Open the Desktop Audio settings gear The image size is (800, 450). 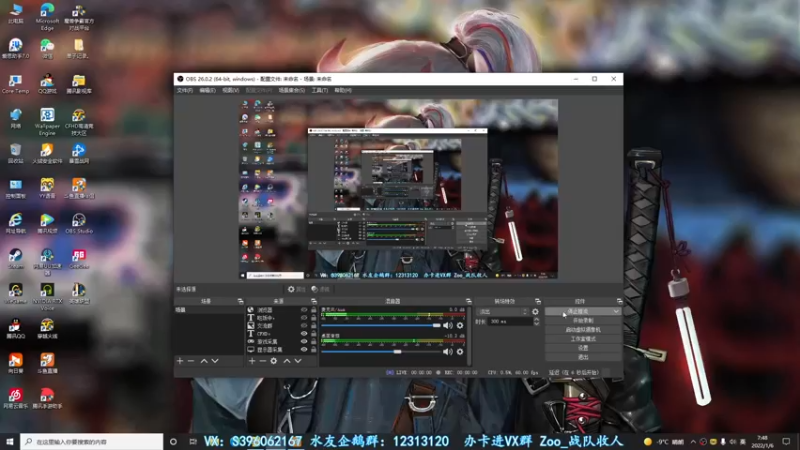(460, 352)
